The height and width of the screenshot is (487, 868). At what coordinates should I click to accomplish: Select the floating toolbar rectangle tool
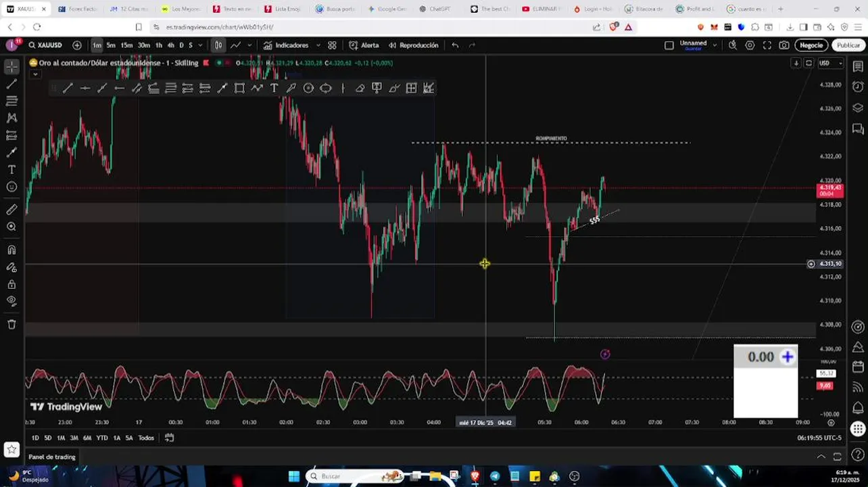(x=239, y=88)
